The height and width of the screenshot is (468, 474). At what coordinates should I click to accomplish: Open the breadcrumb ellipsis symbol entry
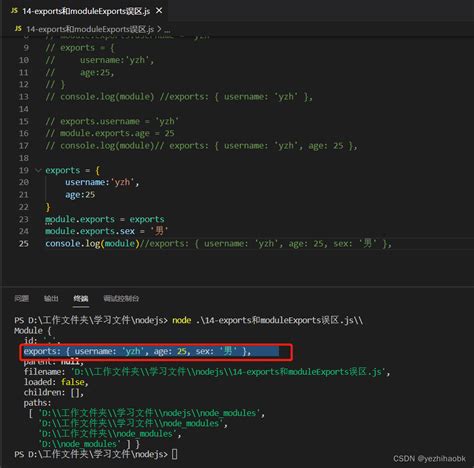[167, 30]
